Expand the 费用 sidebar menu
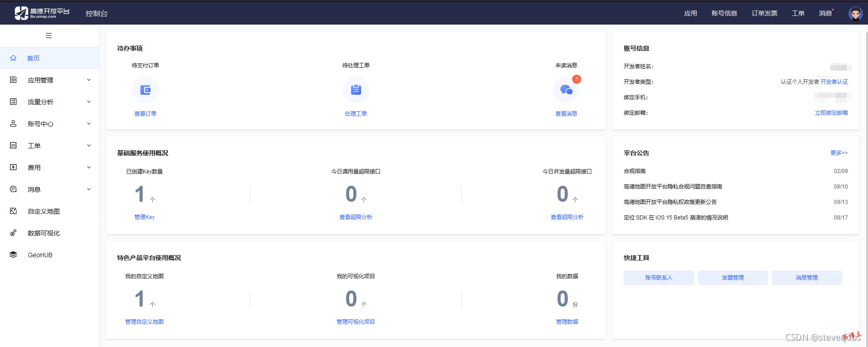Screen dimensions: 868x347 pyautogui.click(x=49, y=168)
